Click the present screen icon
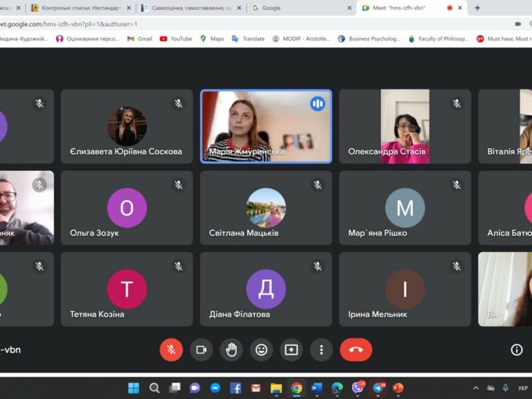Screen dimensions: 532x399 (291, 350)
